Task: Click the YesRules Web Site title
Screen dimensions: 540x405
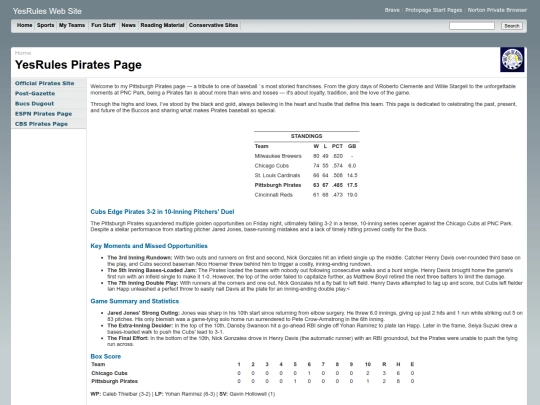Action: (x=47, y=11)
